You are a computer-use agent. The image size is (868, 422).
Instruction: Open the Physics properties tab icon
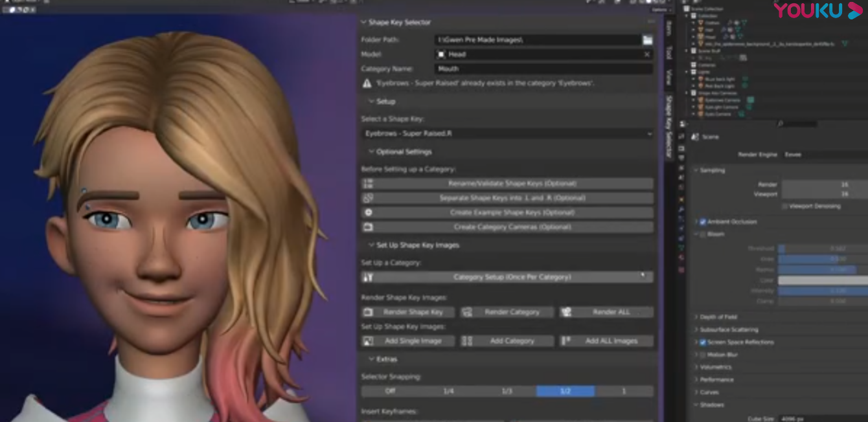681,228
